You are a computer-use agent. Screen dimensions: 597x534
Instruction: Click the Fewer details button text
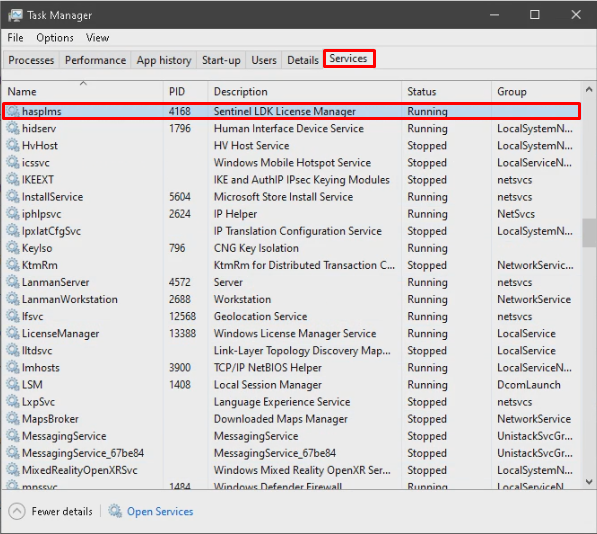(x=62, y=511)
